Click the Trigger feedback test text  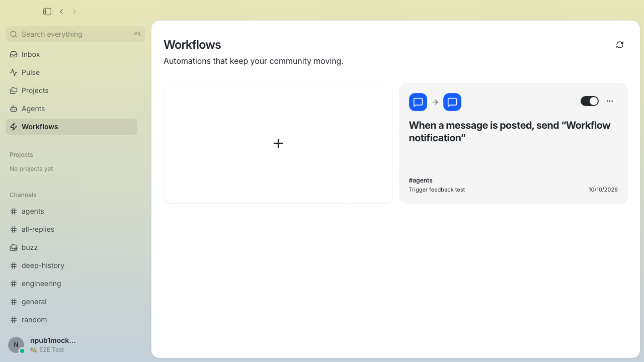pyautogui.click(x=437, y=190)
